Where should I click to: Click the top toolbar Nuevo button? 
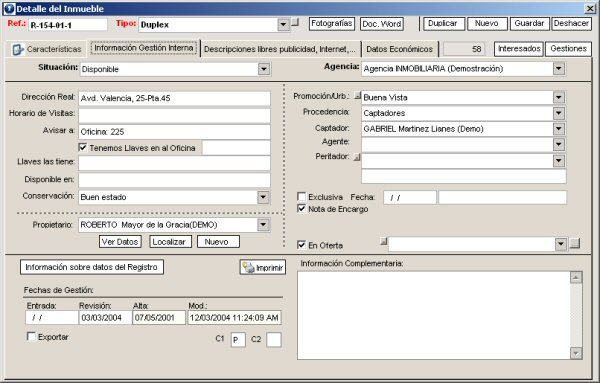[487, 24]
